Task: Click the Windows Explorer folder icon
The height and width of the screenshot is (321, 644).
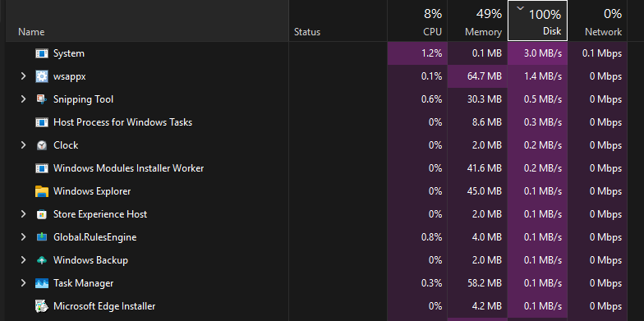Action: tap(42, 191)
